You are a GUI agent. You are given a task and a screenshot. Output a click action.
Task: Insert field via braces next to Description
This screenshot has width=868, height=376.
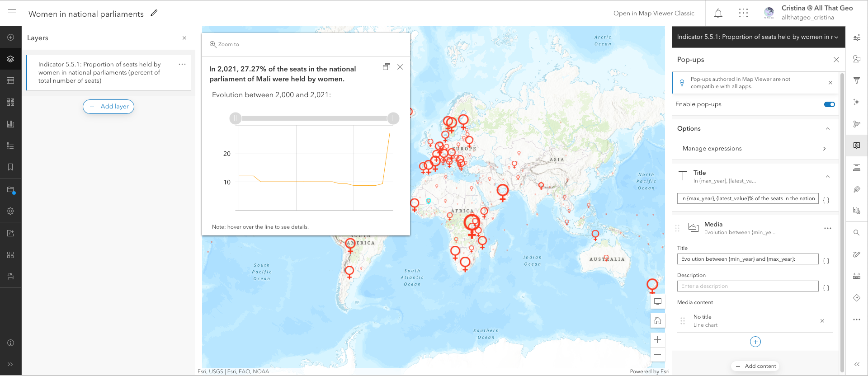point(826,288)
